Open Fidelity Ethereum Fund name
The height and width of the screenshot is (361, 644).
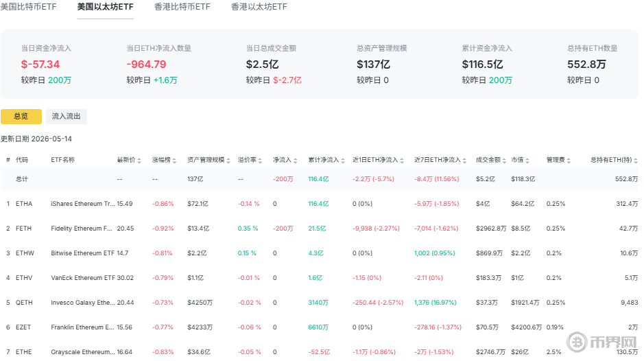[x=82, y=228]
